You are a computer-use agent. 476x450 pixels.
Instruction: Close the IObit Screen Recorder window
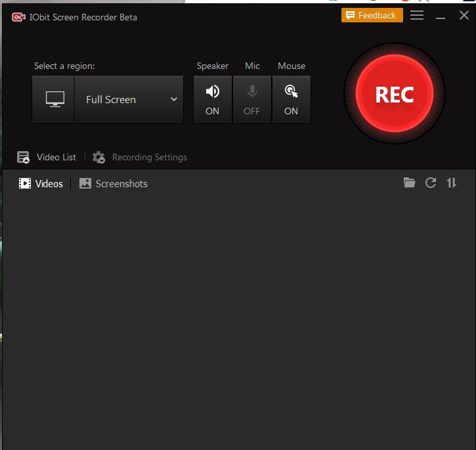[x=464, y=15]
